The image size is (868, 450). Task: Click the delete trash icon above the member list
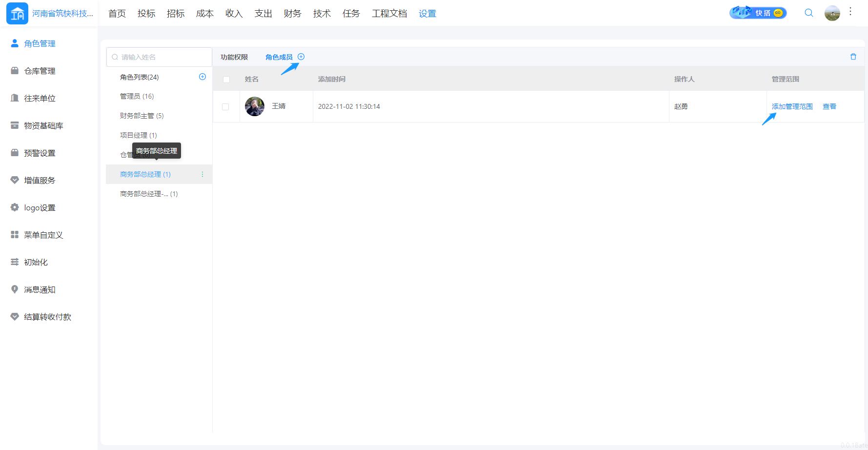[x=853, y=56]
